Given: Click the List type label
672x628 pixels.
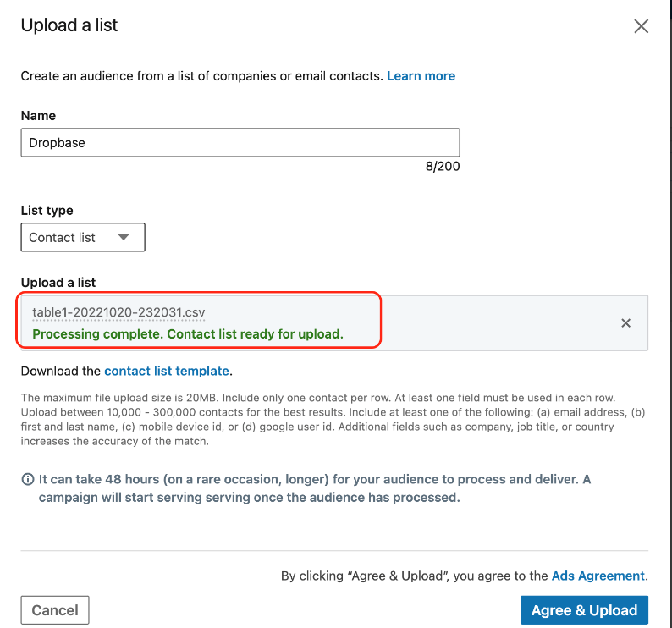Looking at the screenshot, I should 47,210.
